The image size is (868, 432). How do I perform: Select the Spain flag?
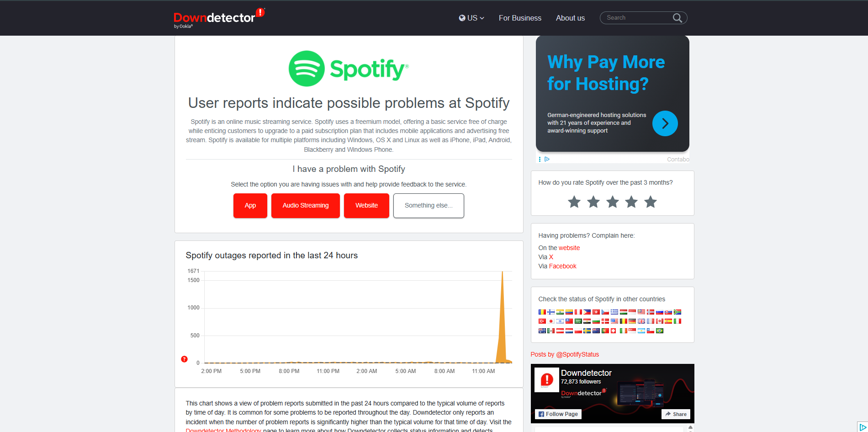668,321
